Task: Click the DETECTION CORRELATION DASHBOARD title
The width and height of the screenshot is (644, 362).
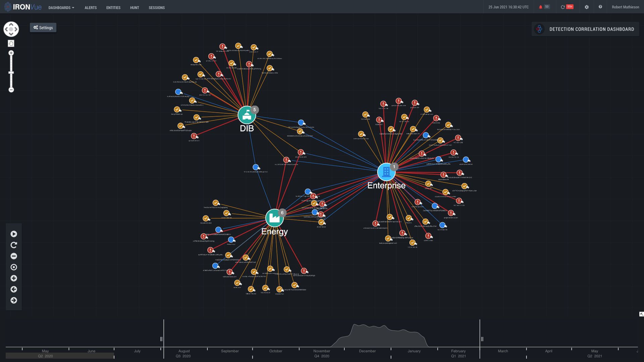Action: point(592,29)
